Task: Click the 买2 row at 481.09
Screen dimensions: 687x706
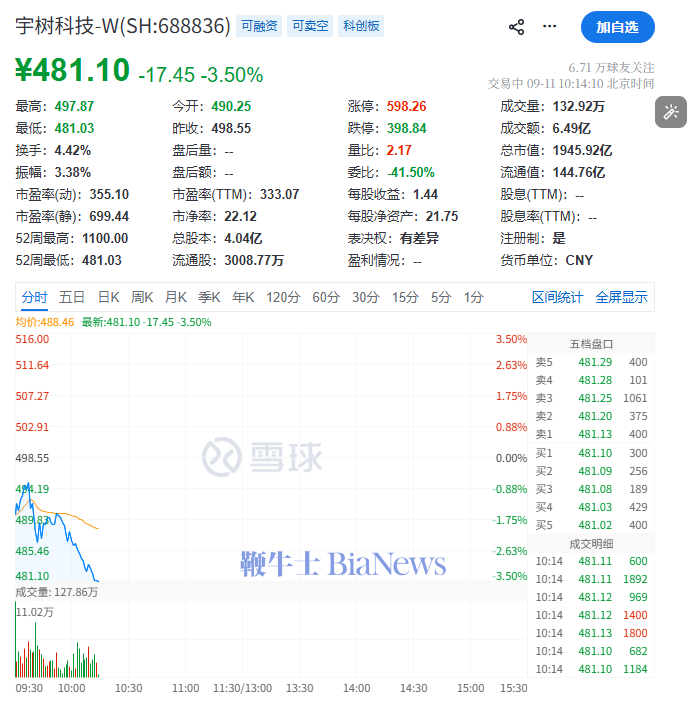Action: pyautogui.click(x=591, y=471)
